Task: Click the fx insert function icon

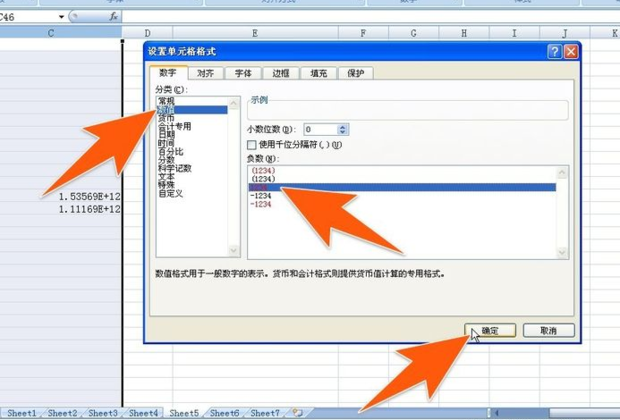Action: pyautogui.click(x=113, y=16)
